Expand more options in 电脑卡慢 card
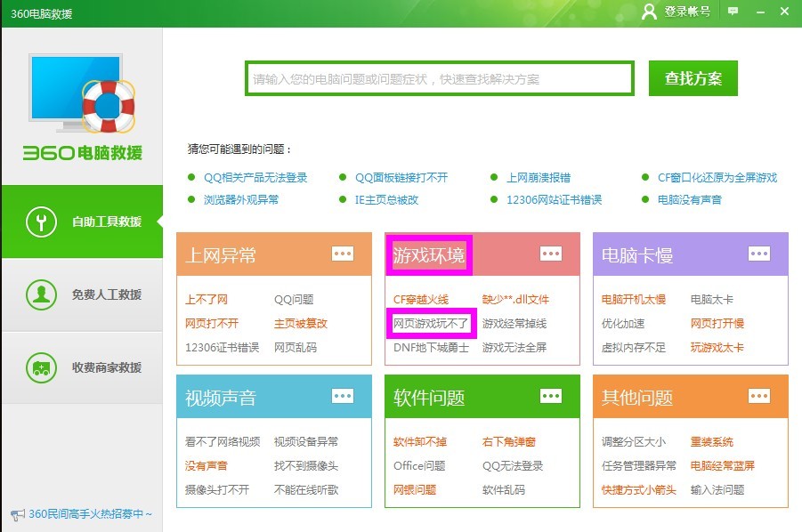802x532 pixels. pos(759,254)
